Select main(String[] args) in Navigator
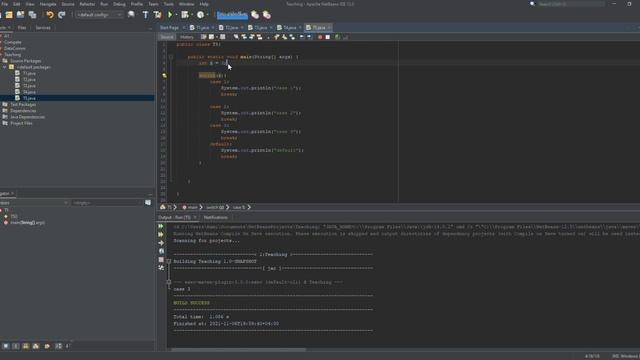Viewport: 640px width, 360px height. pos(27,223)
